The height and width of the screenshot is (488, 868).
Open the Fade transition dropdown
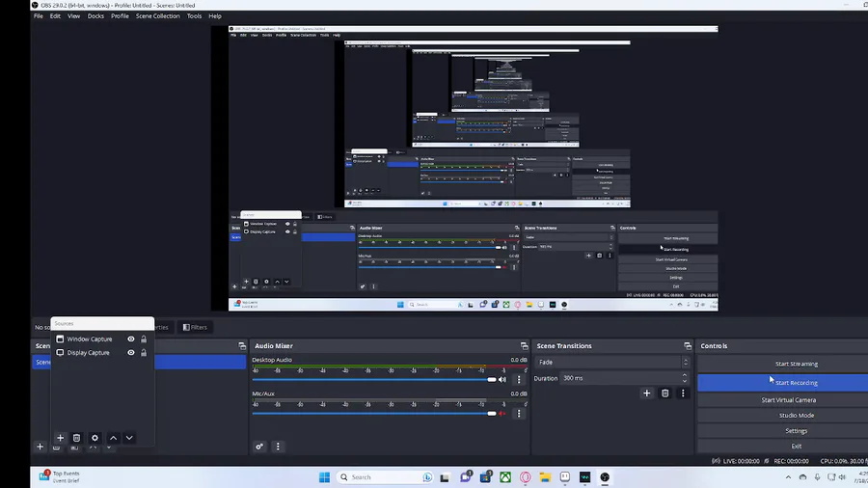[612, 362]
